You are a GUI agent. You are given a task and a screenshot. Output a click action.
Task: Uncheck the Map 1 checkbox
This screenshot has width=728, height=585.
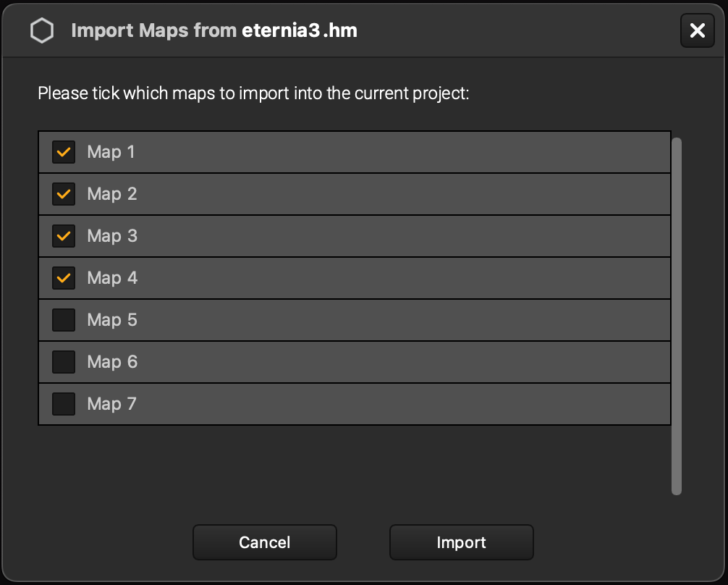point(63,152)
